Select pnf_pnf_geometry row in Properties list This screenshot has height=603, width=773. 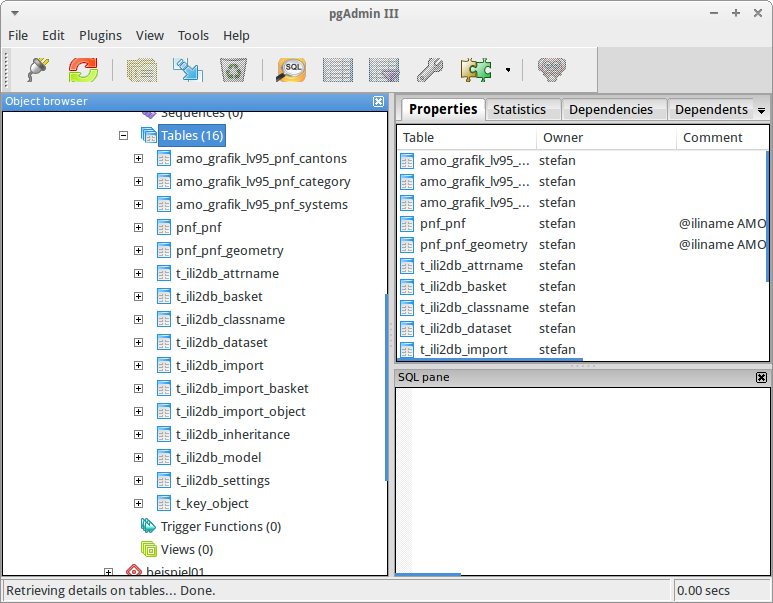click(x=582, y=245)
